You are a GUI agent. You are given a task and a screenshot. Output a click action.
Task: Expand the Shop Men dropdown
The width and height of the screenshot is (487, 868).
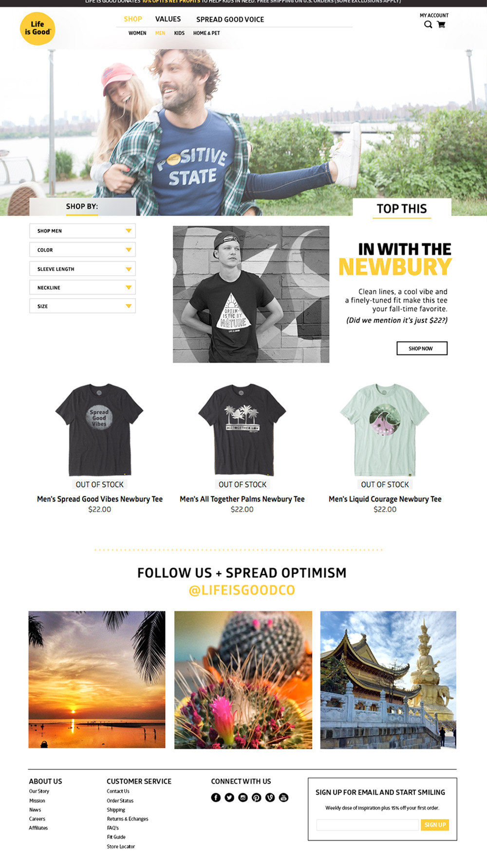tap(82, 231)
